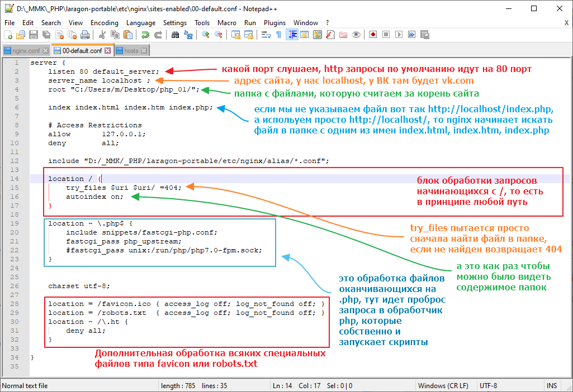The height and width of the screenshot is (392, 573).
Task: Close the 00-default.conf tab
Action: point(108,51)
